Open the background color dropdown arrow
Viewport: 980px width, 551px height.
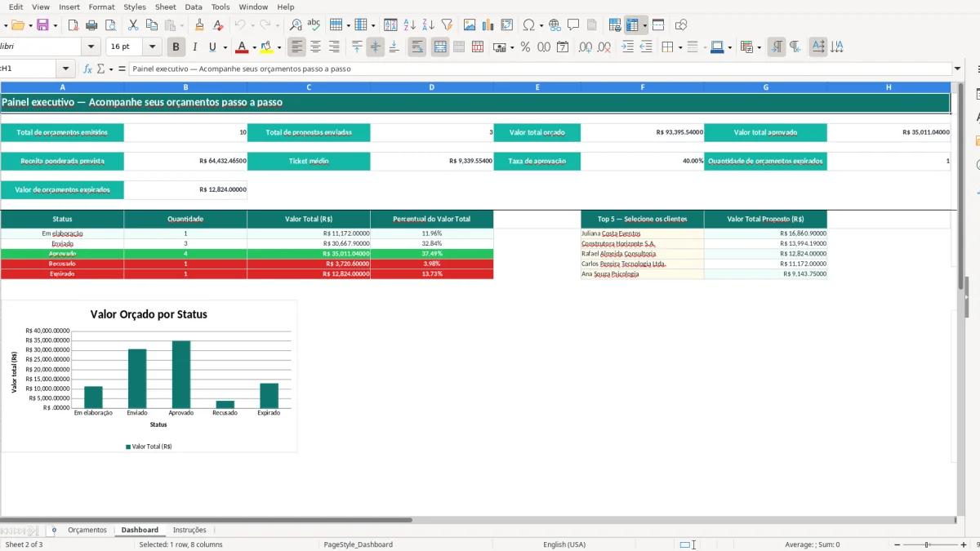tap(278, 47)
